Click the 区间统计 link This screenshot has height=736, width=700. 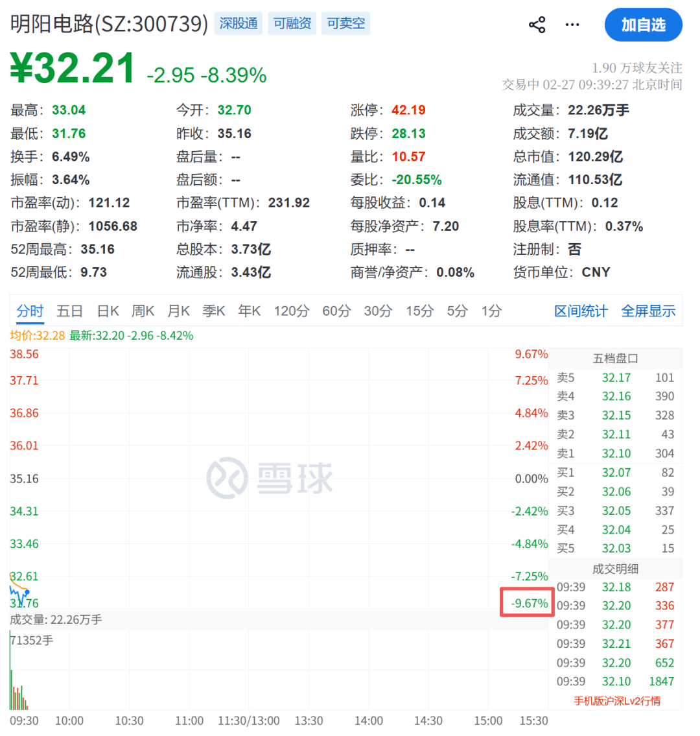581,311
